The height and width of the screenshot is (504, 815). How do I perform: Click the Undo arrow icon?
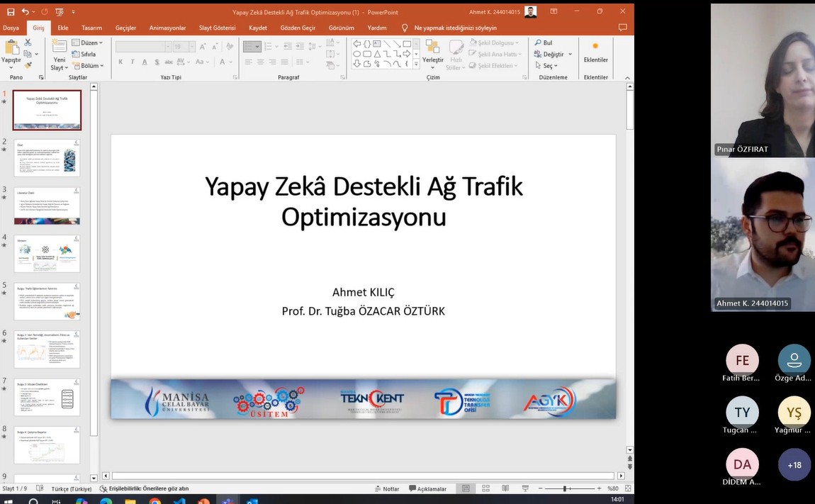click(26, 12)
